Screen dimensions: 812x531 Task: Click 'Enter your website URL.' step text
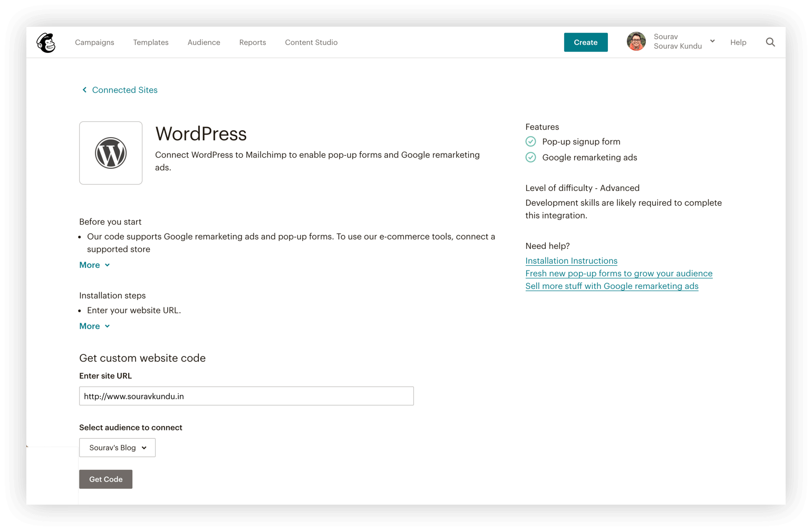(134, 310)
